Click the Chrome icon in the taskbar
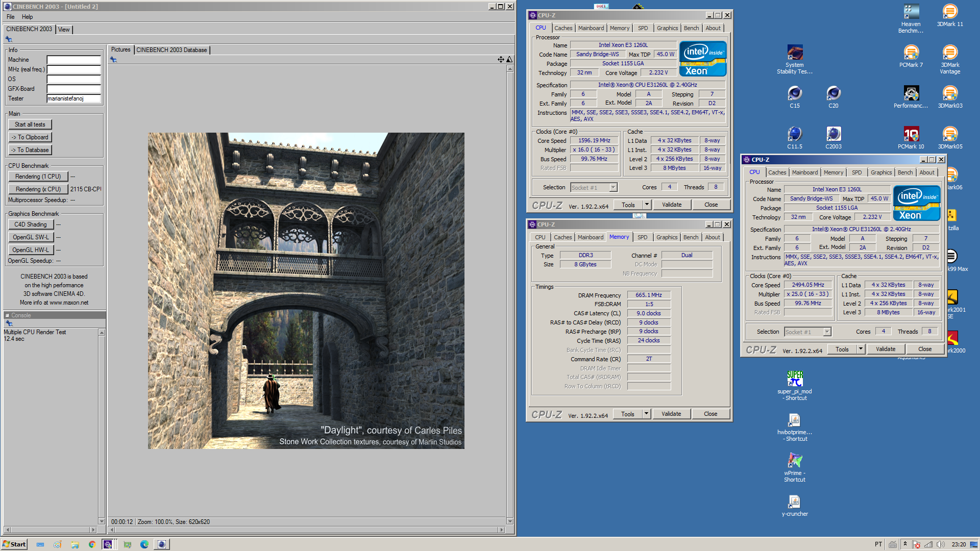This screenshot has height=551, width=980. tap(92, 544)
